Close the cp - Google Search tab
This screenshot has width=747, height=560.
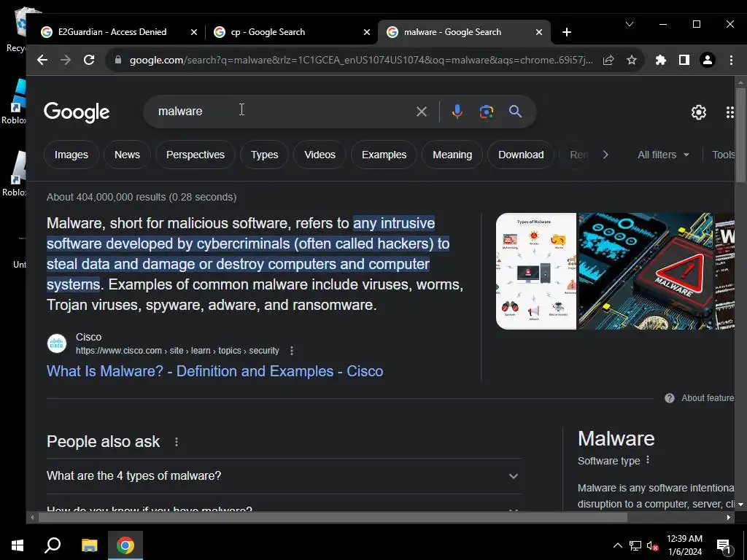366,32
